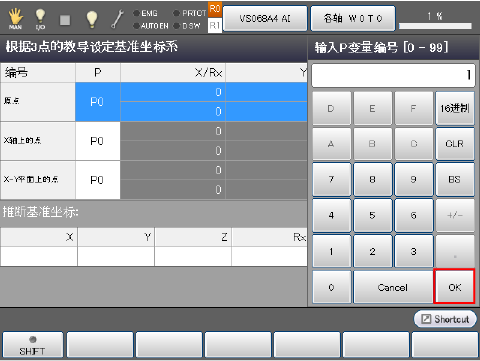Click the large yellow light bulb icon
Image resolution: width=480 pixels, height=361 pixels.
tap(91, 19)
